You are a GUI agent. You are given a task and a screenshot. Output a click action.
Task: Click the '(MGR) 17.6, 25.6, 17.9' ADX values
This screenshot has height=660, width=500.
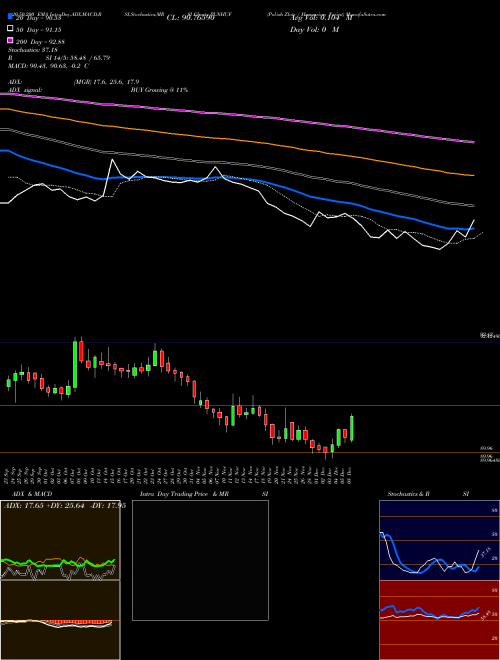click(106, 82)
